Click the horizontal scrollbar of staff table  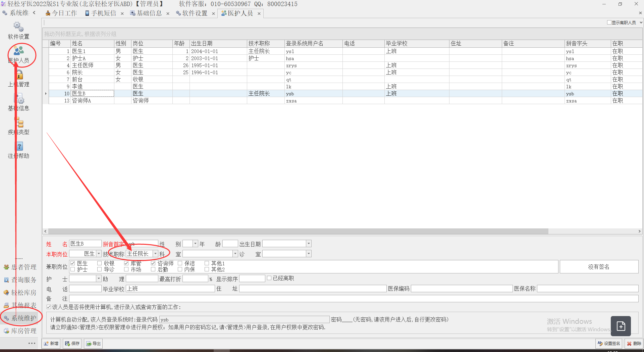click(299, 231)
